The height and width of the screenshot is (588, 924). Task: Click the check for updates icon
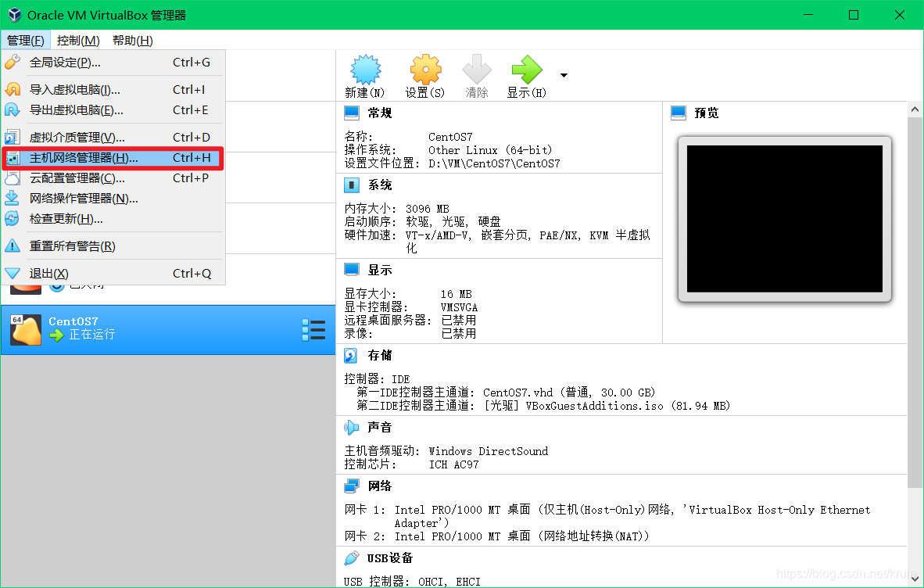[13, 219]
